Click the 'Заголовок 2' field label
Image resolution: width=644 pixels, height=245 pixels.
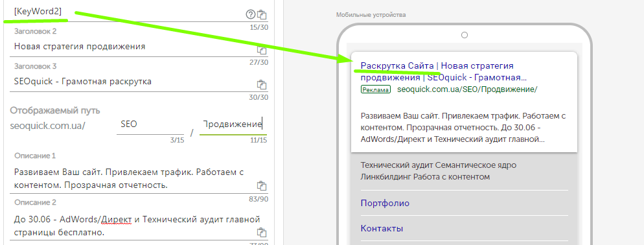tap(36, 31)
